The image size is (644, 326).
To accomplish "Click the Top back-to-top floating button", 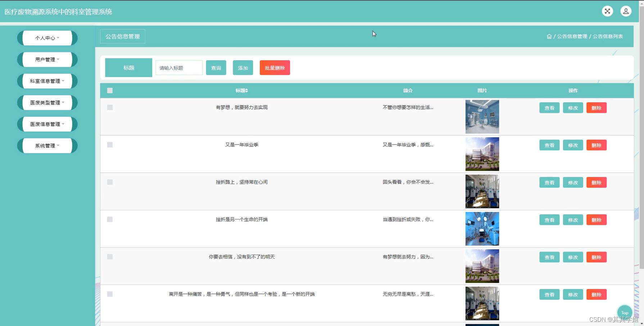I will point(625,312).
